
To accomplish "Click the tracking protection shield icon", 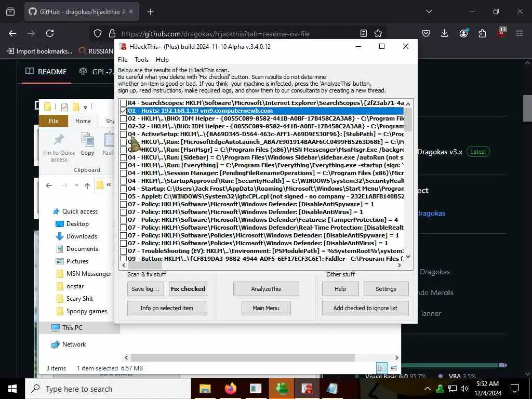I will 98,33.
